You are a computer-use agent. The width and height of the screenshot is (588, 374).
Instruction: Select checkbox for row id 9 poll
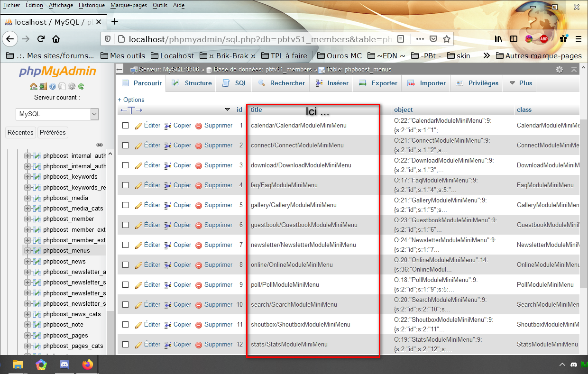126,285
